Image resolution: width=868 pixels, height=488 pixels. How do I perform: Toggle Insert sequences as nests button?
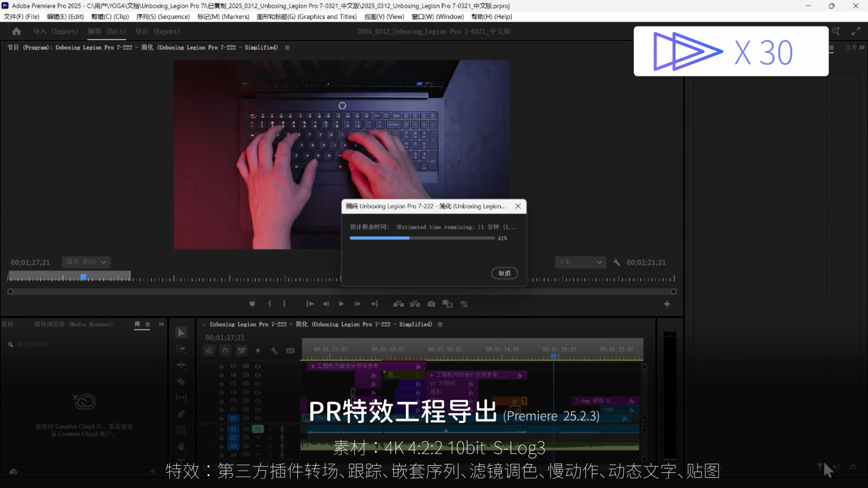tap(209, 351)
